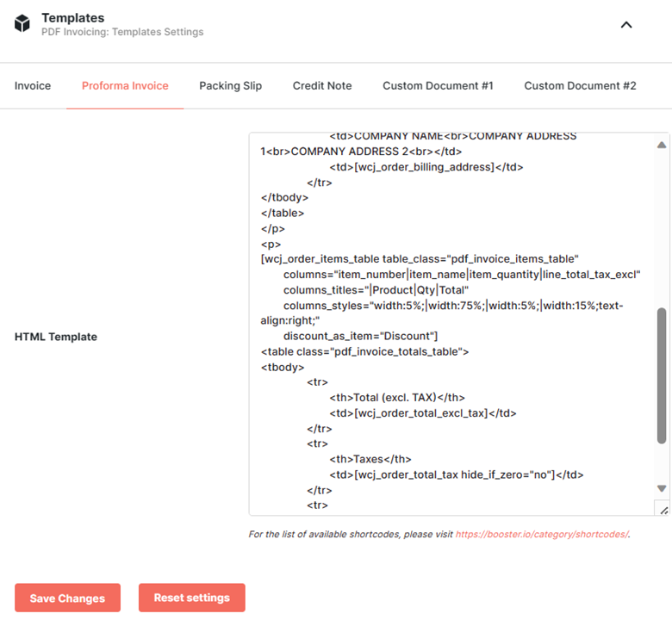Screen dimensions: 672x626
Task: Click the COMPANY ADDRESS 2 line
Action: pyautogui.click(x=361, y=152)
